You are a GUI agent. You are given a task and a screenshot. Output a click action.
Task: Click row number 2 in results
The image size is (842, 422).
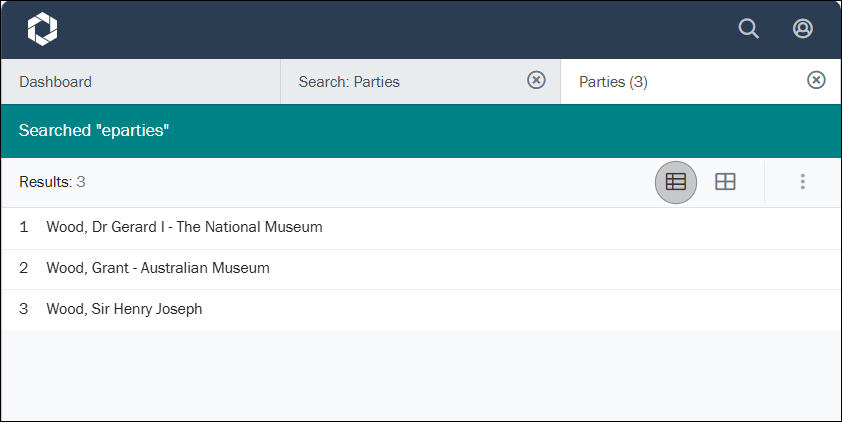click(23, 268)
